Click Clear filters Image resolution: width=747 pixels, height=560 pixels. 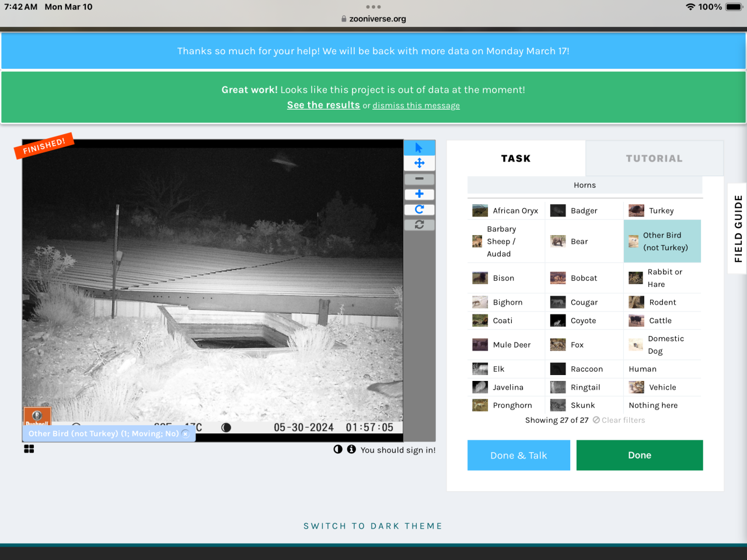click(619, 420)
